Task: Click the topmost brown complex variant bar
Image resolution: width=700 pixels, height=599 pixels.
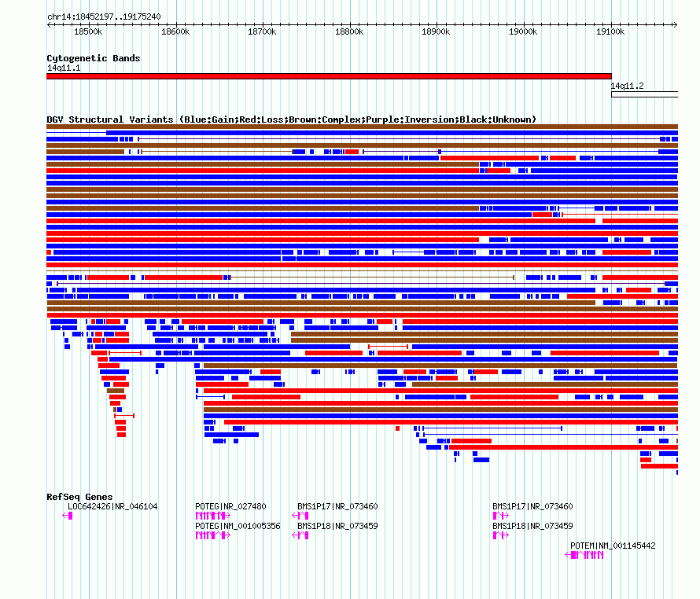Action: click(x=362, y=127)
